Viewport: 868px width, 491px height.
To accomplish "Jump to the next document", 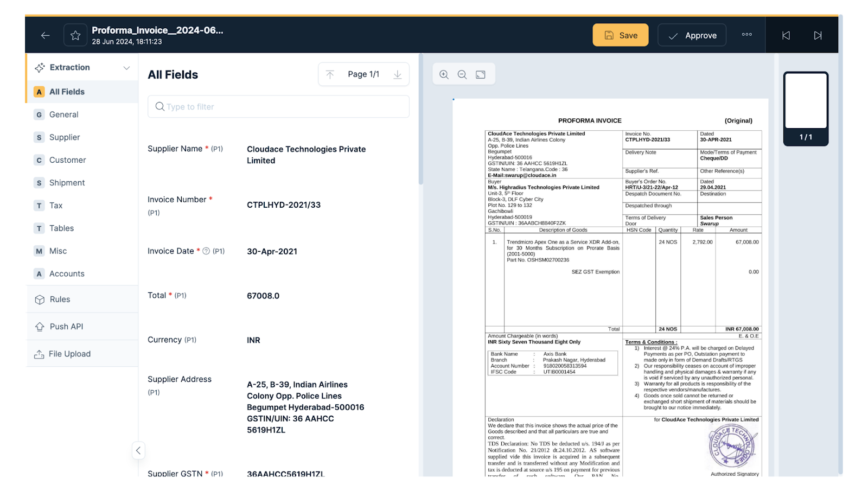I will coord(818,35).
